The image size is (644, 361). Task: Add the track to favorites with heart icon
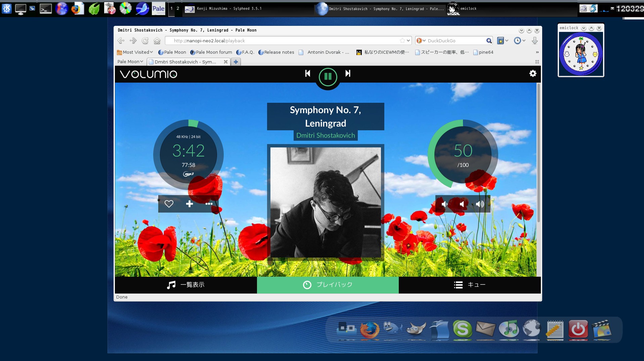[x=169, y=204]
